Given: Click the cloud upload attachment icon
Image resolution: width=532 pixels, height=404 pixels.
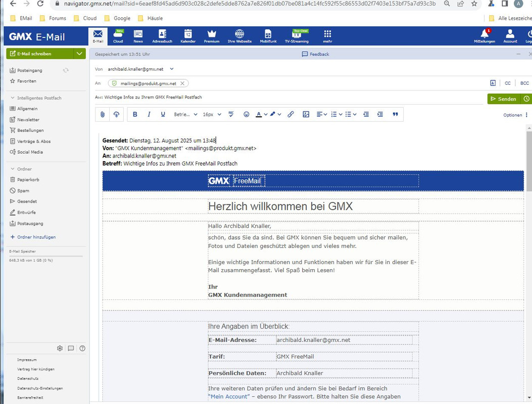Looking at the screenshot, I should (116, 114).
